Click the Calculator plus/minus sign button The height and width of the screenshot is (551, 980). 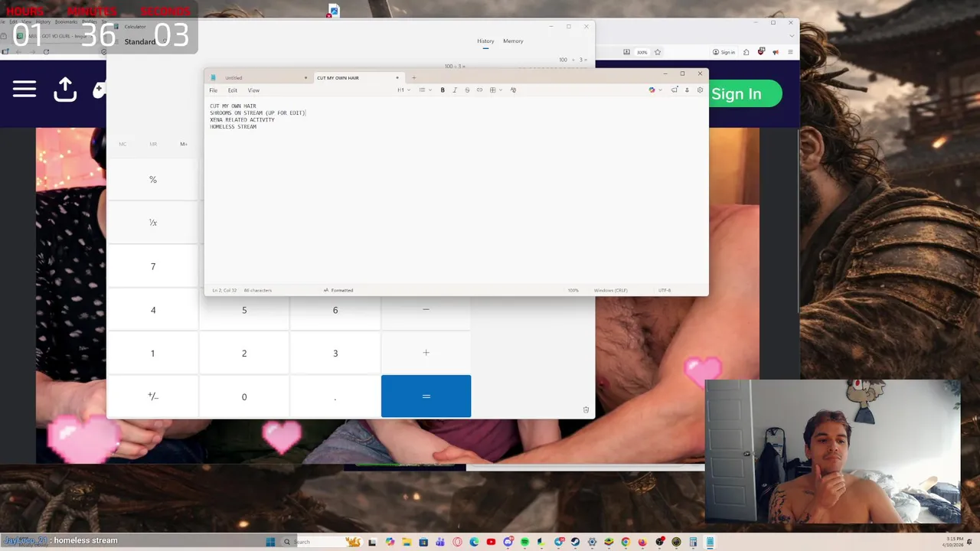tap(152, 396)
